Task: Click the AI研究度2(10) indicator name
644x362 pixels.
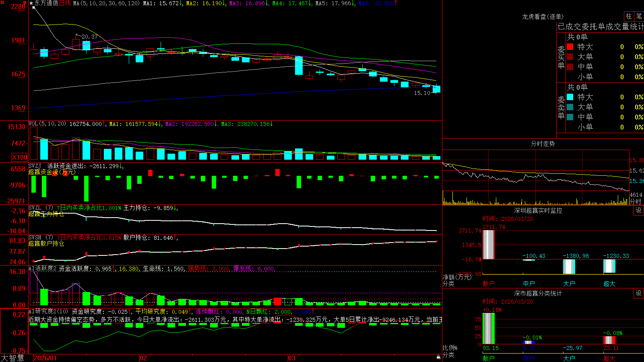Action: point(48,311)
